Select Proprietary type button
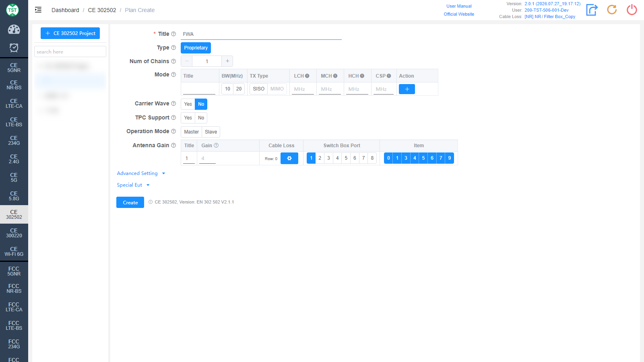Screen dimensions: 644x362 click(x=196, y=48)
